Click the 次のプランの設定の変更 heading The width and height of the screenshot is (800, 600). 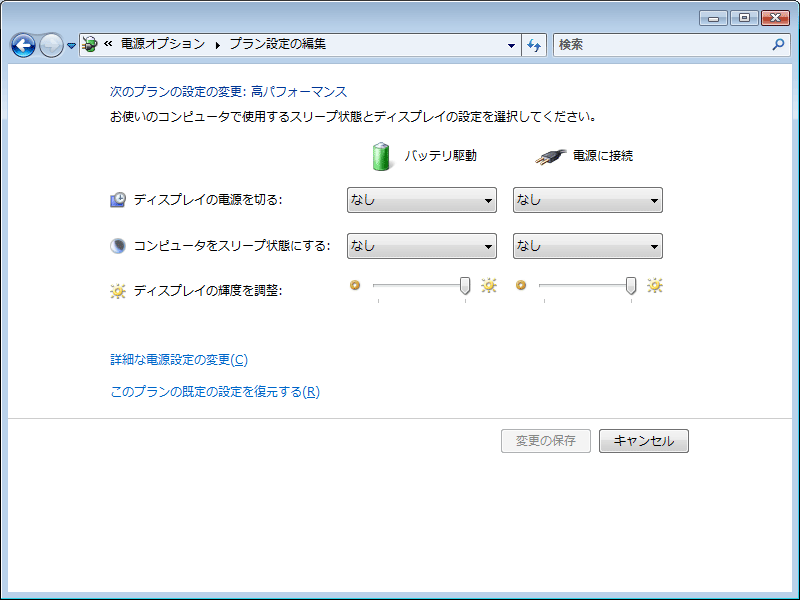(x=229, y=92)
